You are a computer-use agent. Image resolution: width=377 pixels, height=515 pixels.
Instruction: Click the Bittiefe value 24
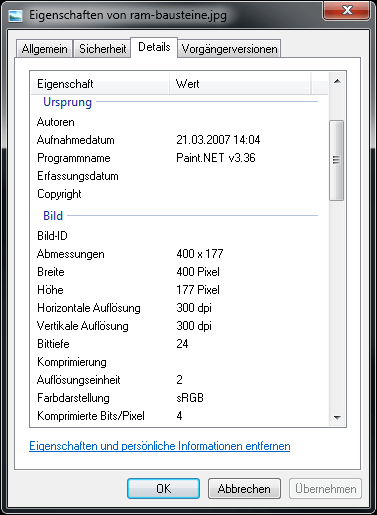point(182,344)
